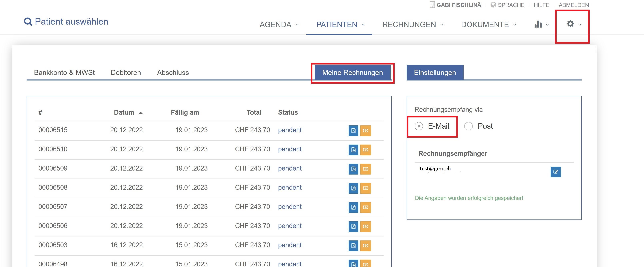
Task: Open the settings gear menu
Action: [574, 24]
